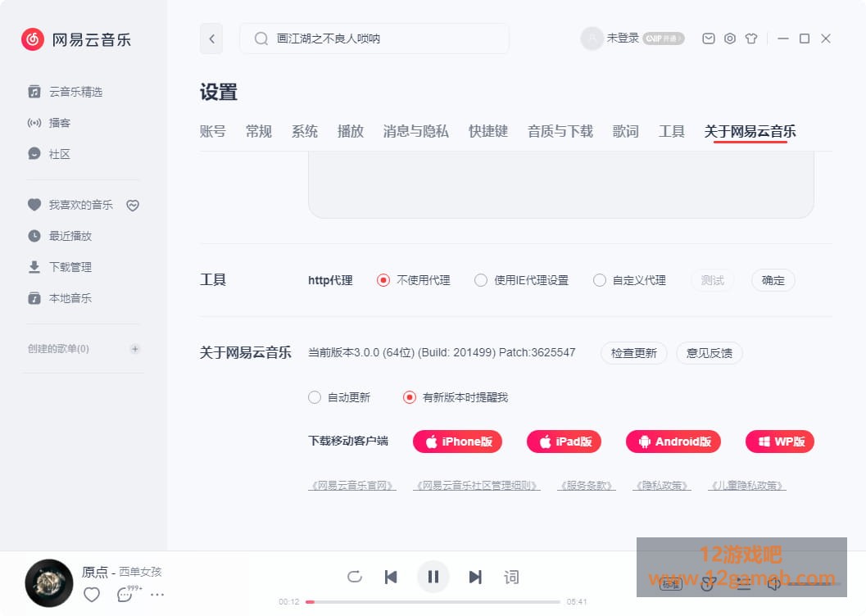Open 我喜欢的音乐 playlist
Viewport: 866px width, 616px height.
tap(70, 205)
